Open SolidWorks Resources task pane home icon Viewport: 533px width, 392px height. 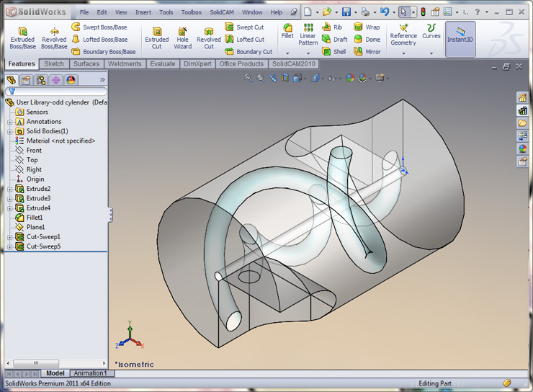[x=522, y=98]
